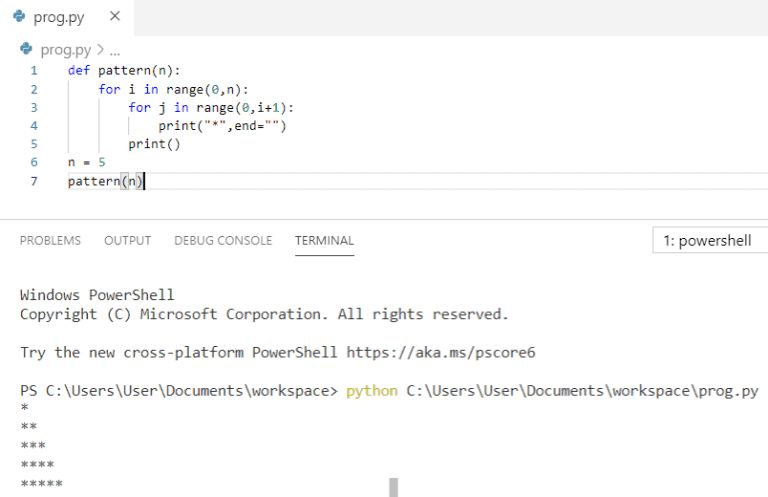
Task: Click line number 2 in the gutter
Action: (x=34, y=90)
